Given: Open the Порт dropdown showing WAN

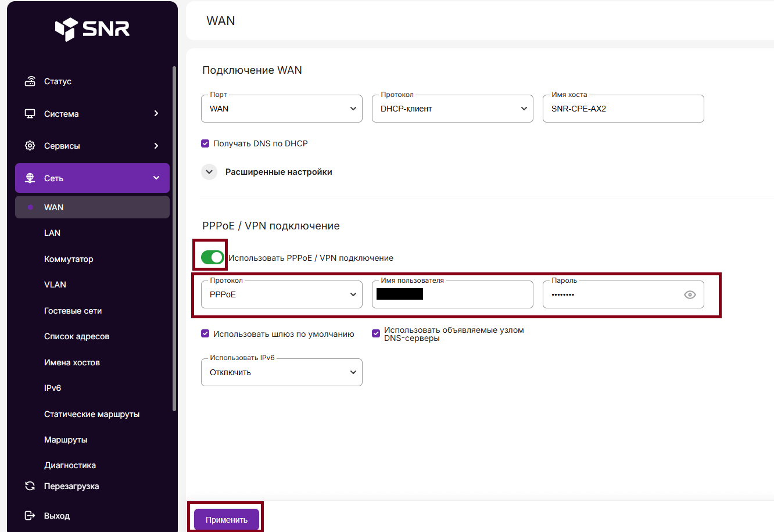Looking at the screenshot, I should tap(281, 109).
